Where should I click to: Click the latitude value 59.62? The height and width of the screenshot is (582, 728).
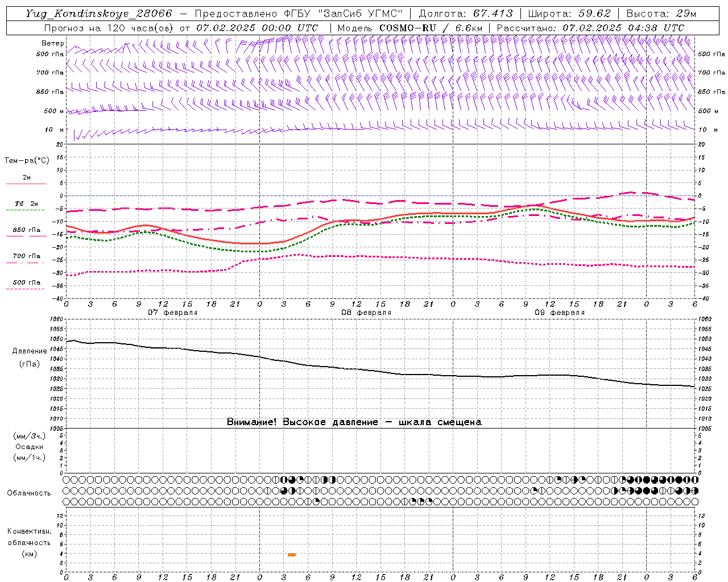595,14
